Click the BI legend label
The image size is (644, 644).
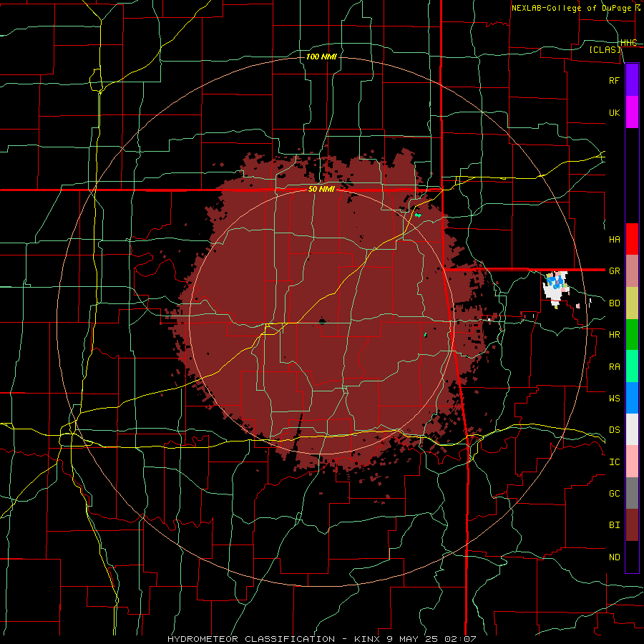[614, 525]
